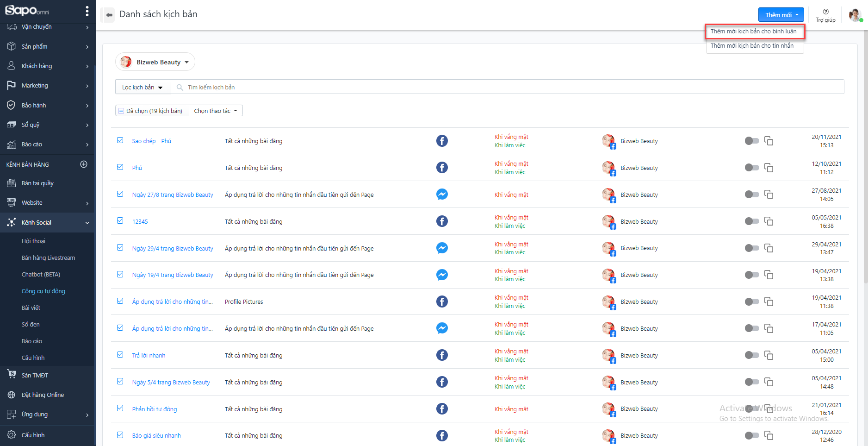Toggle on the Phú script switch
The width and height of the screenshot is (868, 446).
tap(751, 168)
